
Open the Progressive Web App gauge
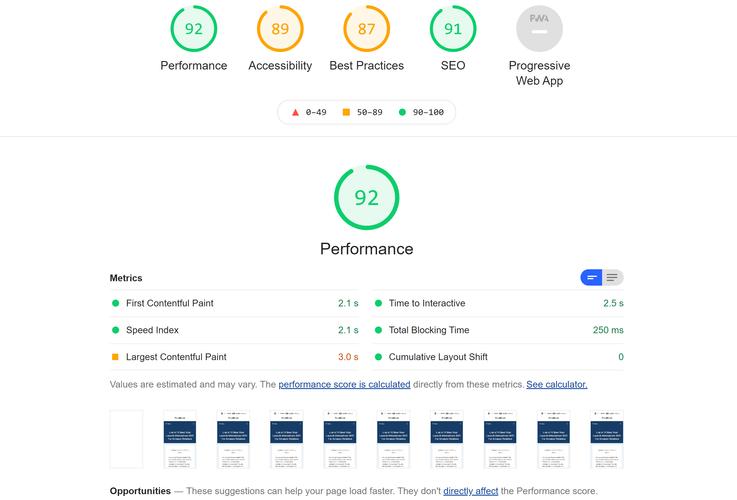[x=540, y=29]
